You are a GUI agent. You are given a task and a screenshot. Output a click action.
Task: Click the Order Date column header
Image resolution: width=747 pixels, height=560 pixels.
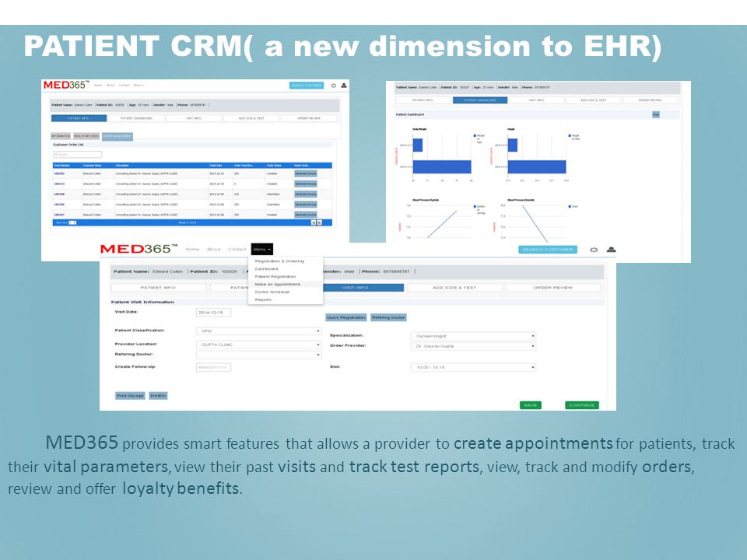[x=216, y=165]
